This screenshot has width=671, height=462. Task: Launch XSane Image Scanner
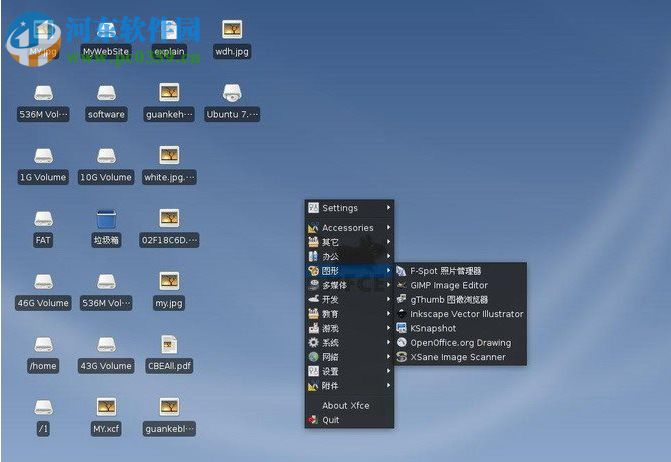point(460,357)
